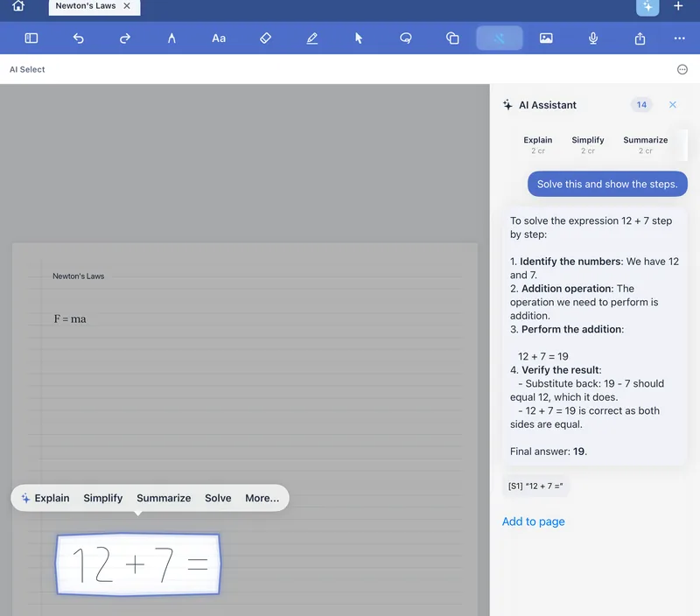This screenshot has height=616, width=700.
Task: Click the 'Verify the result' step text
Action: pos(561,369)
